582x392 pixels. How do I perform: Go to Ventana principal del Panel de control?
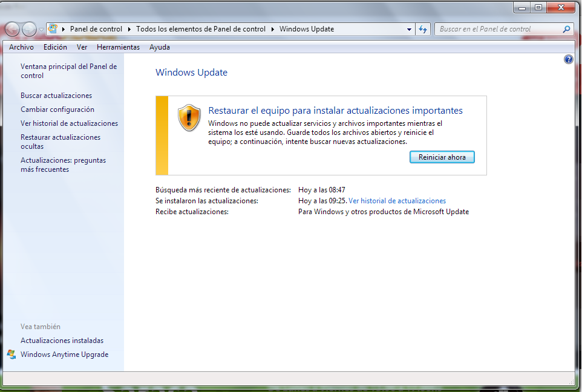(x=69, y=71)
